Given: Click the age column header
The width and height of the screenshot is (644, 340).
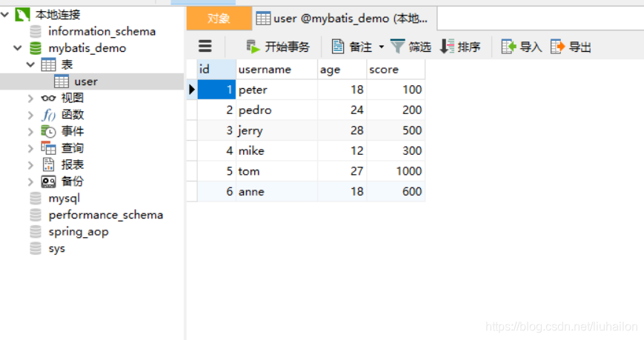Looking at the screenshot, I should [x=342, y=70].
